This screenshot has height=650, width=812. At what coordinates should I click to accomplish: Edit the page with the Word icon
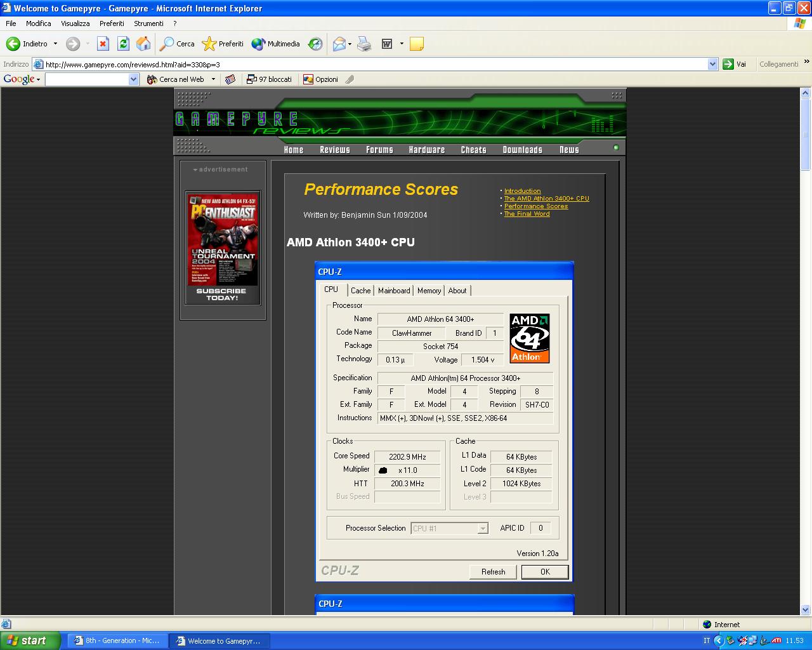point(387,44)
